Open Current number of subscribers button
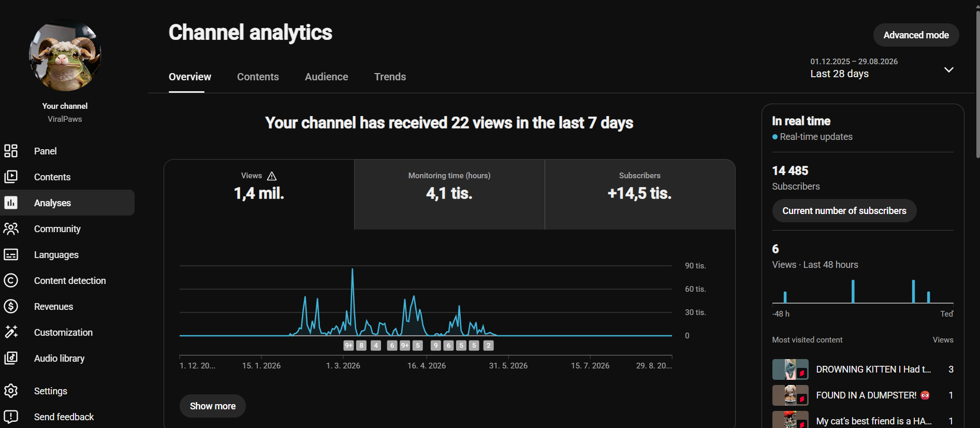Image resolution: width=980 pixels, height=428 pixels. [x=844, y=211]
